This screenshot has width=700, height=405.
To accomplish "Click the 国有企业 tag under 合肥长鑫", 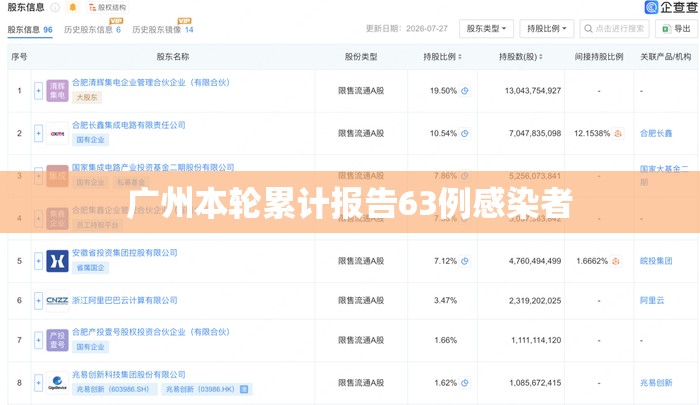I will 90,140.
